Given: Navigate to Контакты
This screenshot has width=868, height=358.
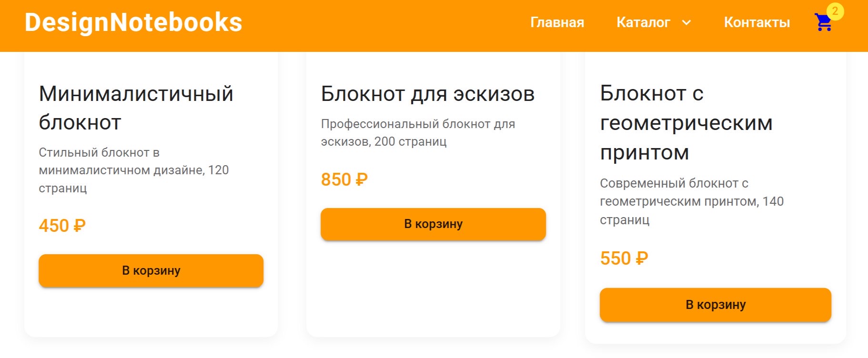Looking at the screenshot, I should coord(757,22).
